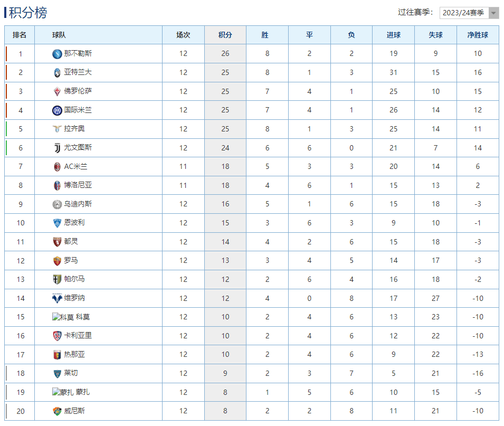
Task: Click the Juventus logo icon
Action: coord(57,148)
